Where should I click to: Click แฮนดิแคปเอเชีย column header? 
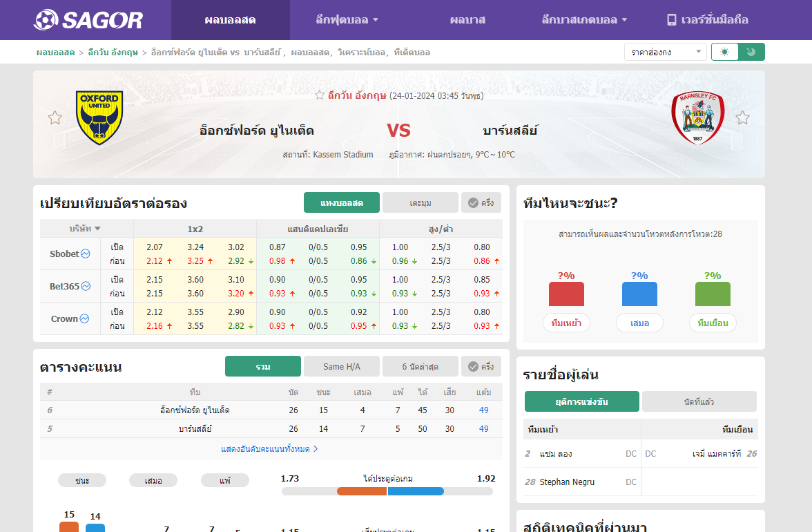coord(318,229)
